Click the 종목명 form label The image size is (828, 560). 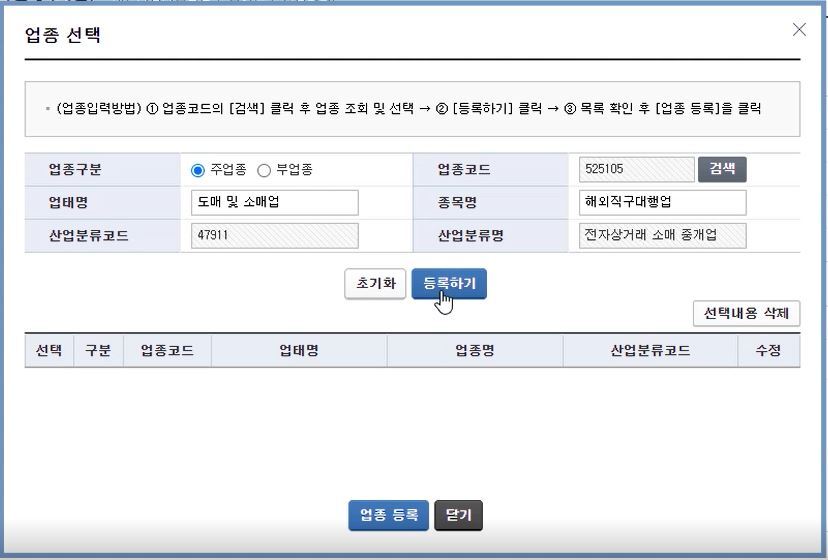(x=457, y=202)
